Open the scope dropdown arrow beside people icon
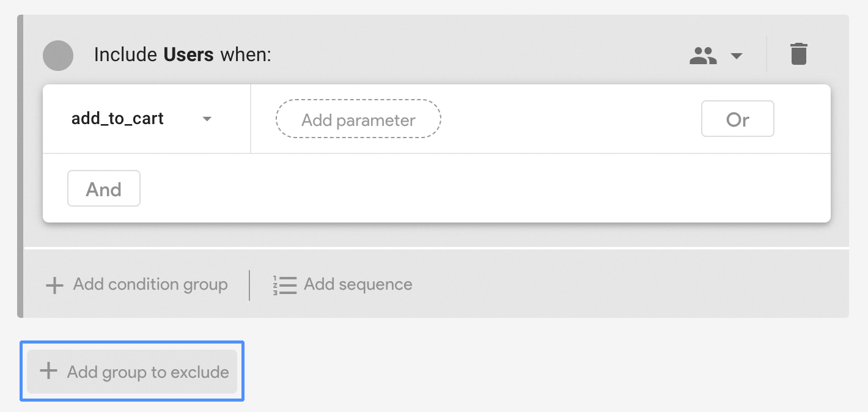The image size is (868, 412). pyautogui.click(x=737, y=56)
